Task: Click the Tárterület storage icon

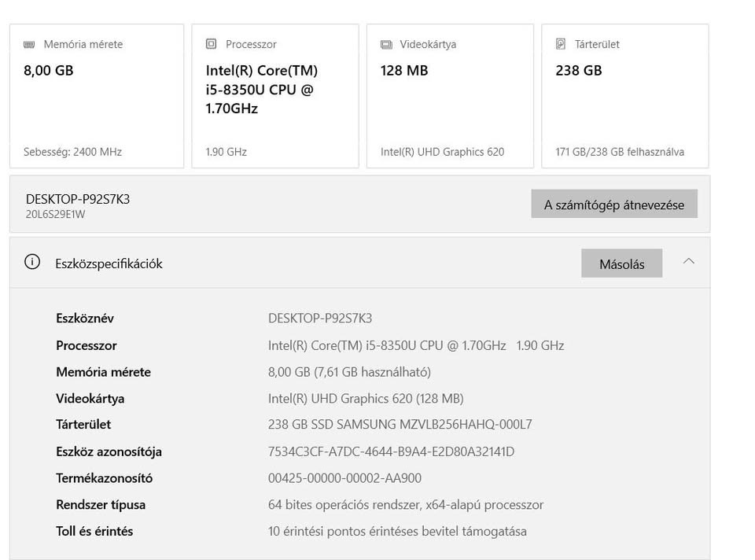Action: (561, 45)
